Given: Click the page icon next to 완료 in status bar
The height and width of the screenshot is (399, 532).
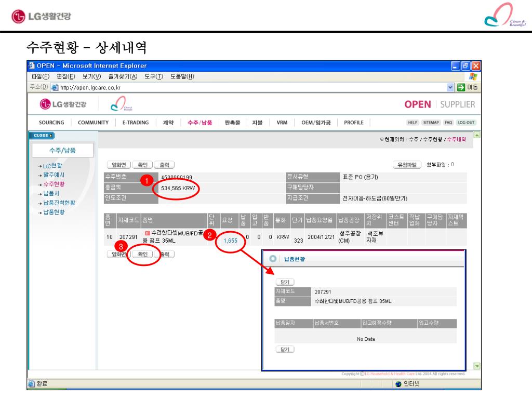Looking at the screenshot, I should (x=32, y=384).
